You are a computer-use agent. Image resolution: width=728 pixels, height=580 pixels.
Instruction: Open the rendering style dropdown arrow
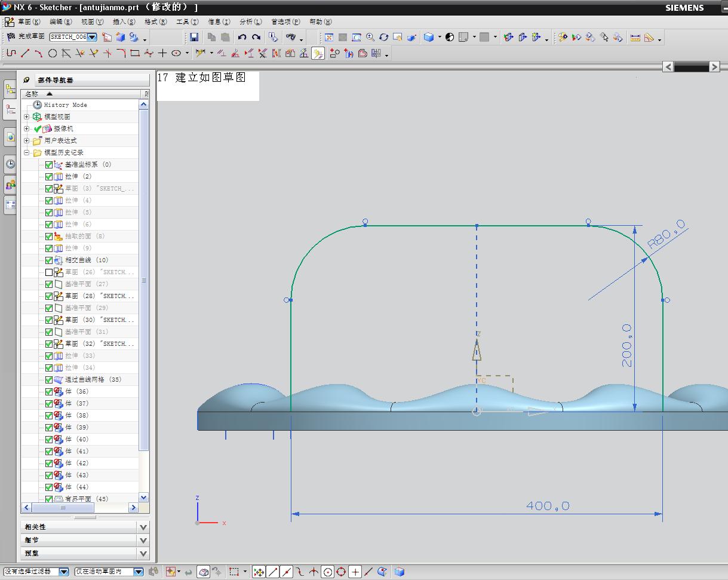click(440, 37)
